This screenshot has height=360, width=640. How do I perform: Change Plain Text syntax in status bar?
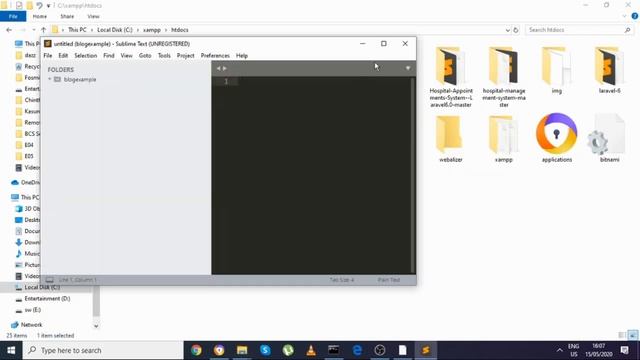click(389, 280)
